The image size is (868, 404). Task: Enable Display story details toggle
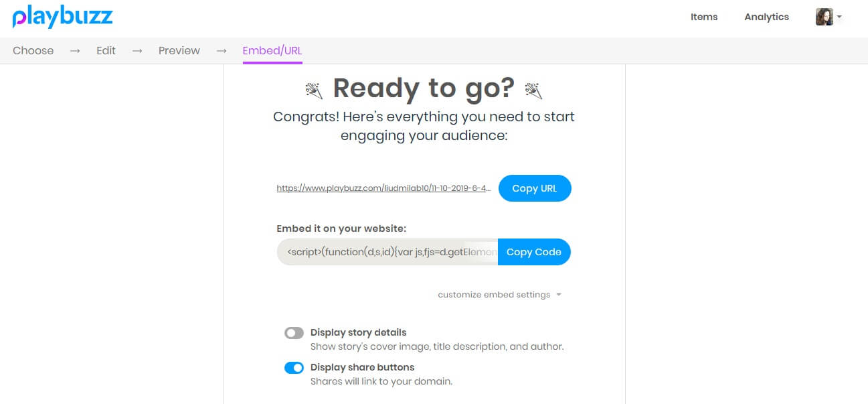(x=294, y=333)
